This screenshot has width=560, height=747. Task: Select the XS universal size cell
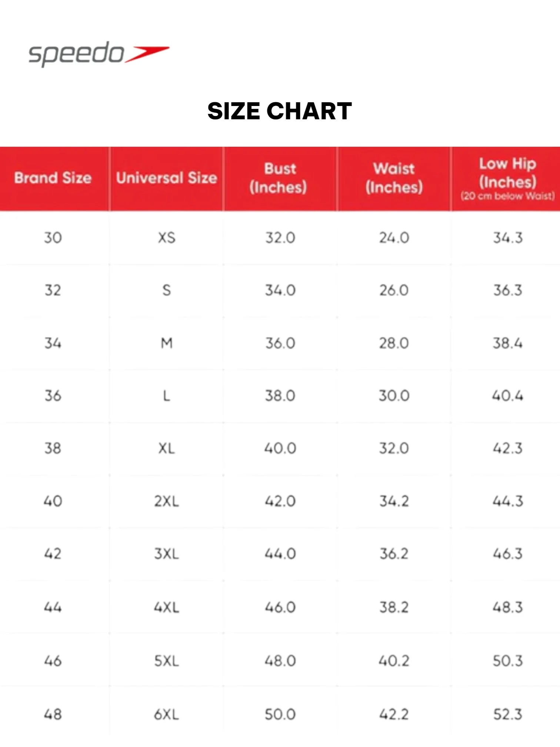pos(166,238)
